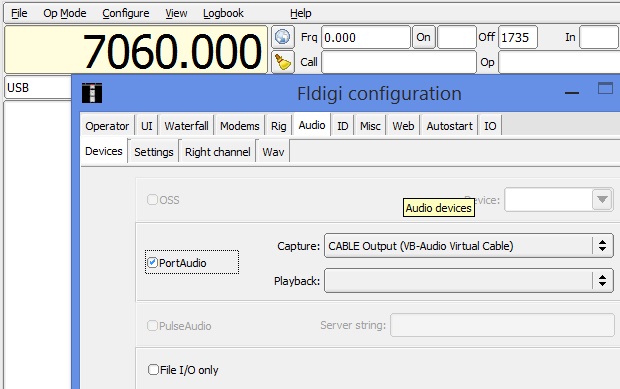Switch to the IO tab
Viewport: 620px width, 389px height.
click(490, 126)
